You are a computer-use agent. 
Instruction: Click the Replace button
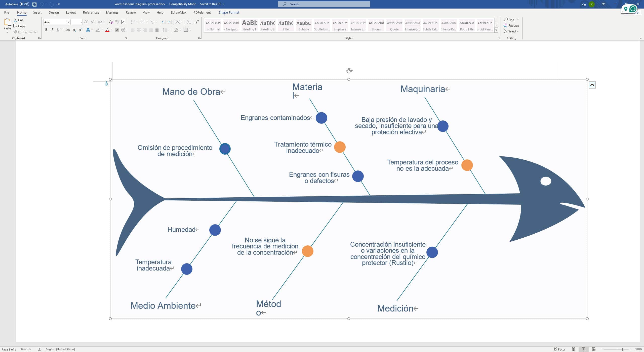tap(513, 26)
